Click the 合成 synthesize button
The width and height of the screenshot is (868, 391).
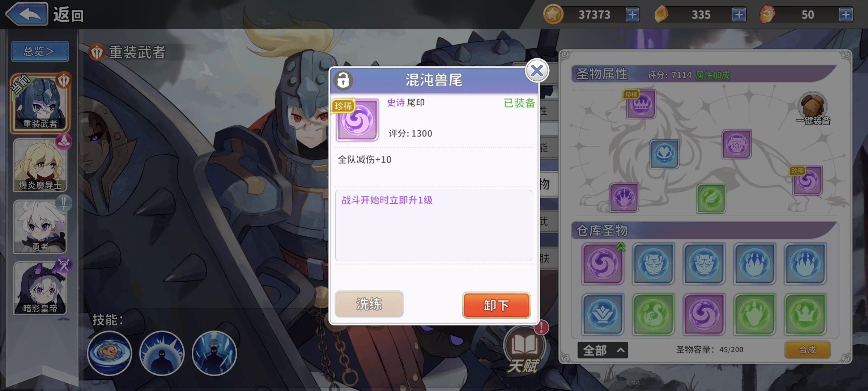point(807,350)
